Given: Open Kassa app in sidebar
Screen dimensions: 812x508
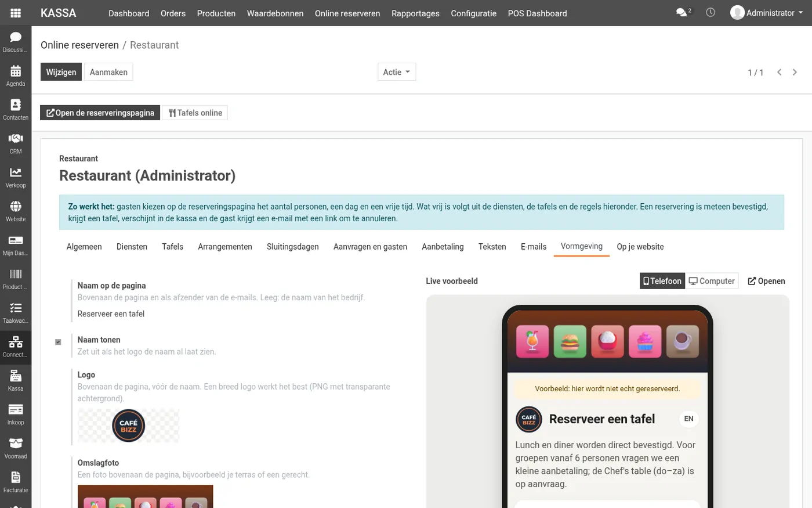Looking at the screenshot, I should [x=16, y=381].
